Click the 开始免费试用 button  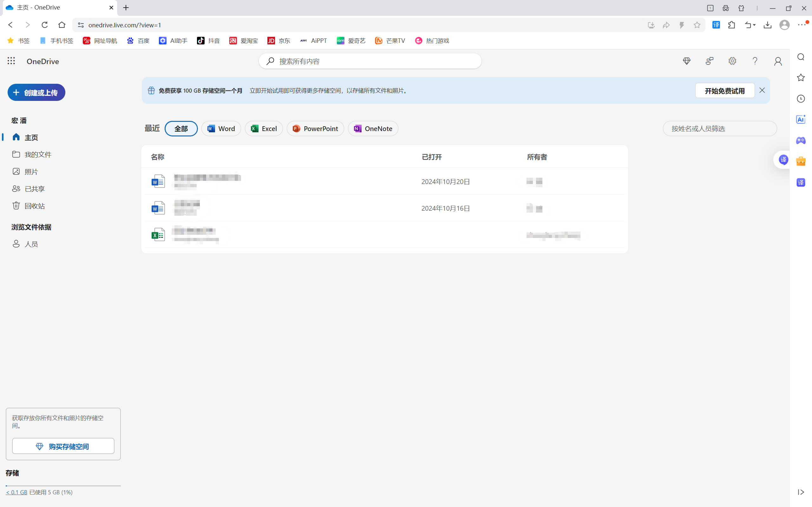[724, 91]
